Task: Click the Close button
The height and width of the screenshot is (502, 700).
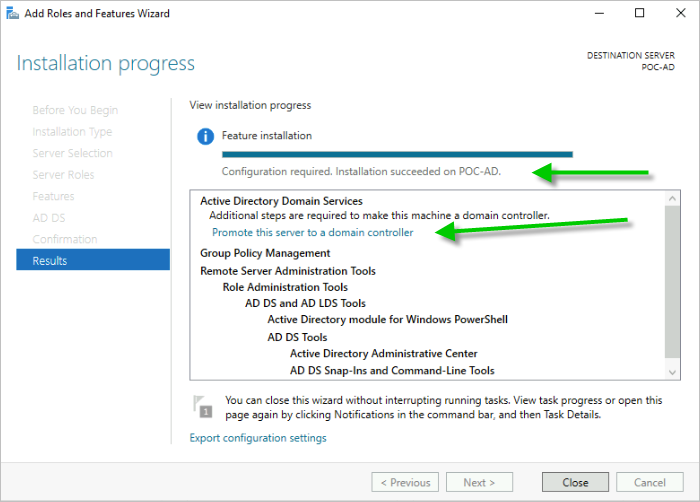Action: (575, 482)
